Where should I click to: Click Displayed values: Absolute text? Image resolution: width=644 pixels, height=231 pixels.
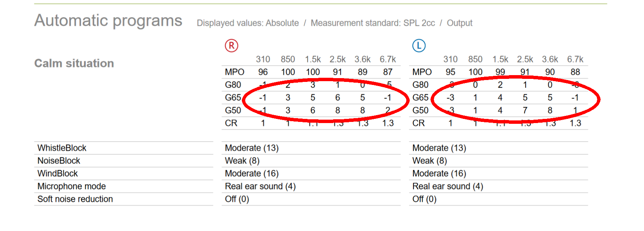[248, 23]
